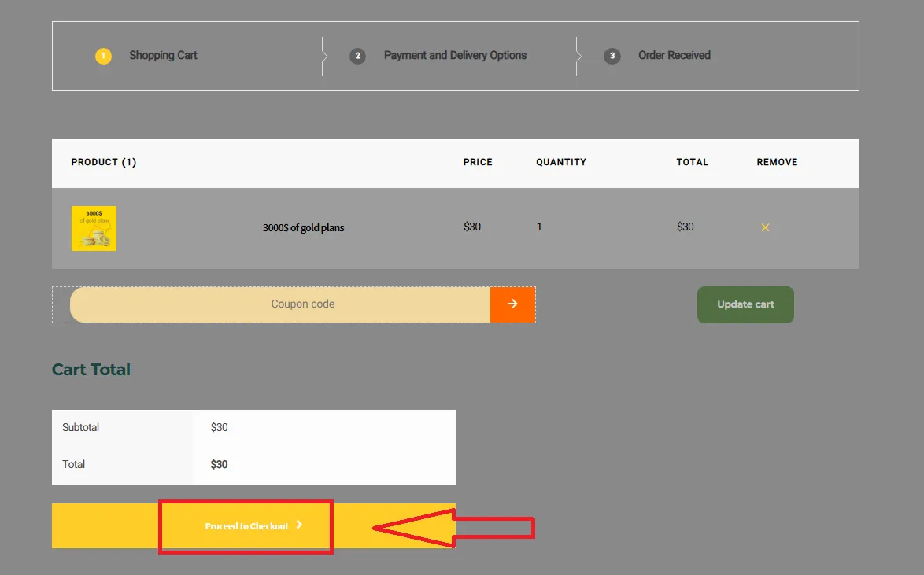
Task: Go to Payment and Delivery Options step
Action: pyautogui.click(x=455, y=56)
